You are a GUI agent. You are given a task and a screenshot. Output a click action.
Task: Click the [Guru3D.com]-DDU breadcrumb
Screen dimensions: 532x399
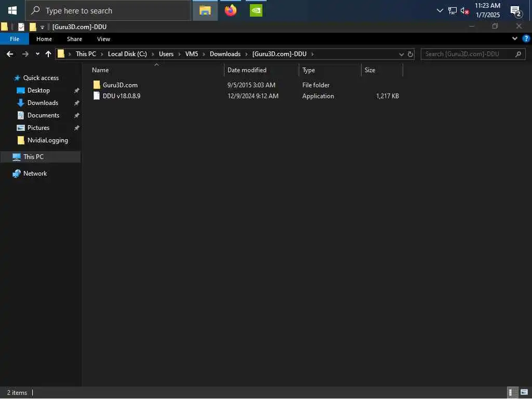coord(279,54)
